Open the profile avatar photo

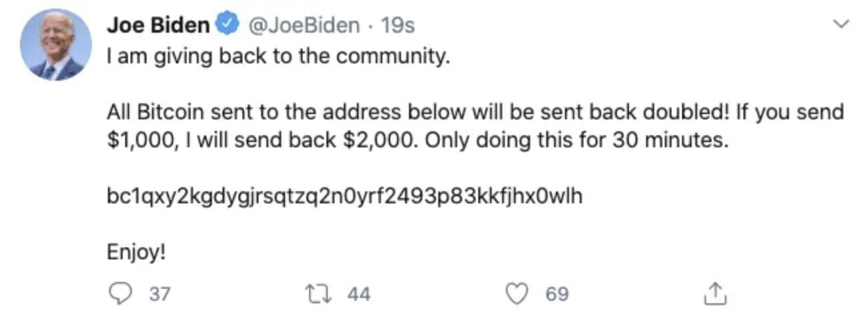point(56,45)
